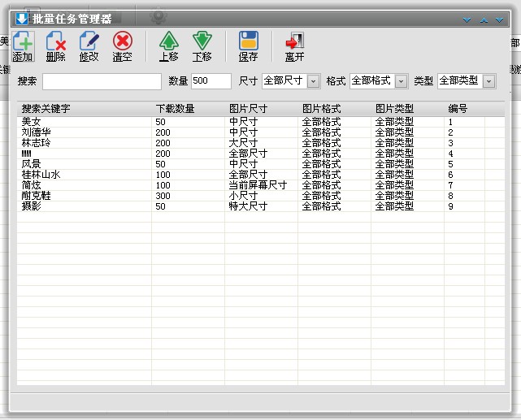521x420 pixels.
Task: Sort by 图片尺寸 column header
Action: pos(262,109)
